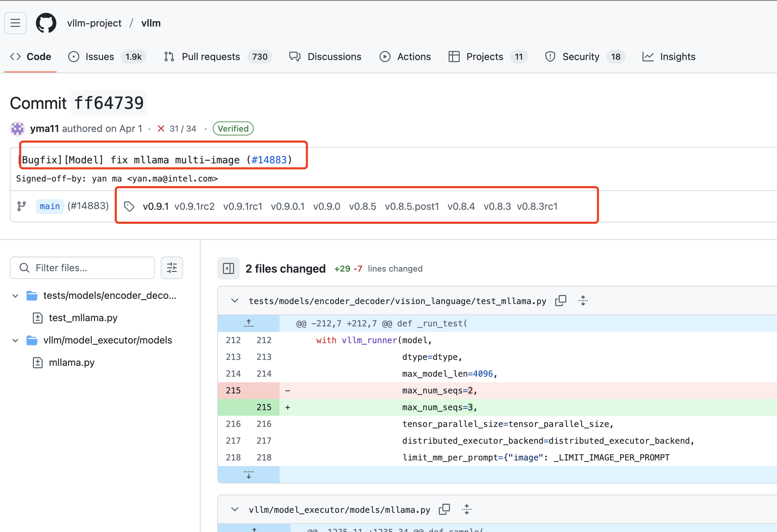Open the v0.9.1rc1 tag
The width and height of the screenshot is (777, 532).
pyautogui.click(x=243, y=206)
